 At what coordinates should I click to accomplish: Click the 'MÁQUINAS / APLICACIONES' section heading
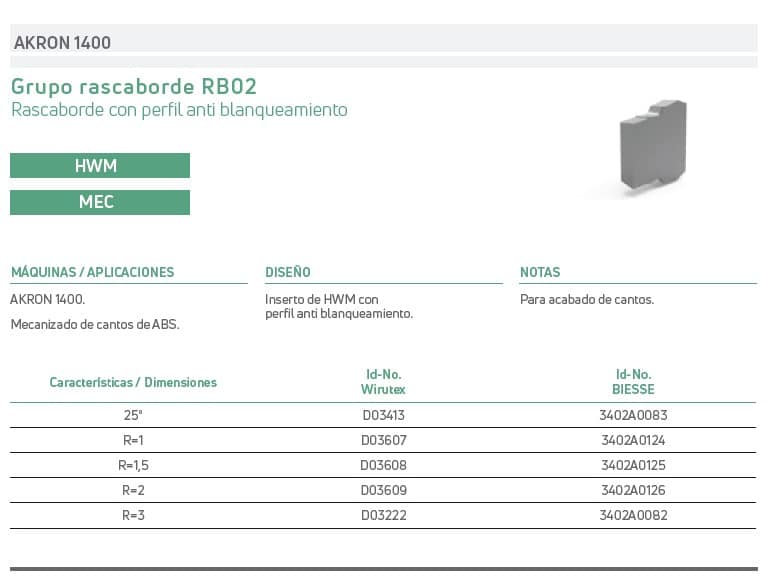[x=92, y=272]
